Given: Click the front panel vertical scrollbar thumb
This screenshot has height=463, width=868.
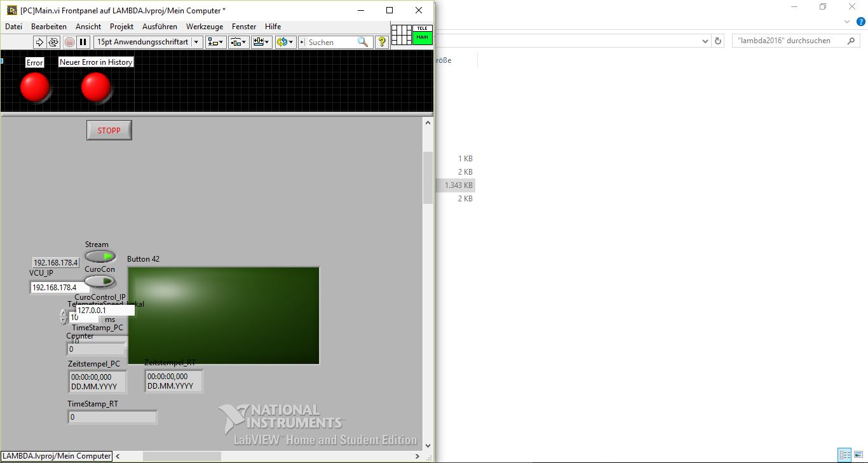Looking at the screenshot, I should click(428, 178).
